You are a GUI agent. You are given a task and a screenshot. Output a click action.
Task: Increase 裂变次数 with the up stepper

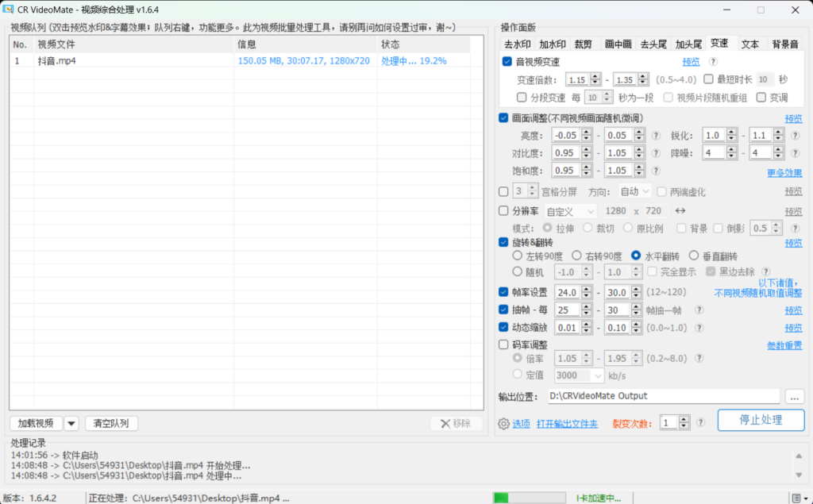pyautogui.click(x=684, y=418)
